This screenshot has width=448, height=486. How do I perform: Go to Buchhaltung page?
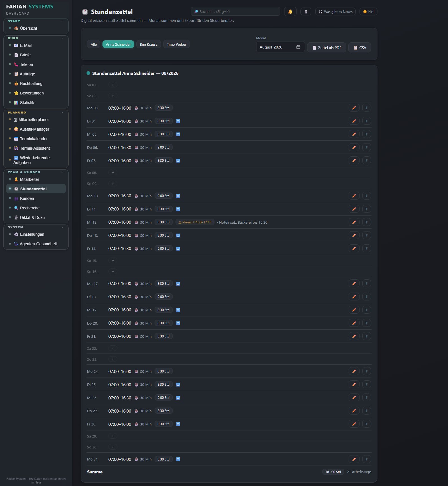tap(36, 84)
